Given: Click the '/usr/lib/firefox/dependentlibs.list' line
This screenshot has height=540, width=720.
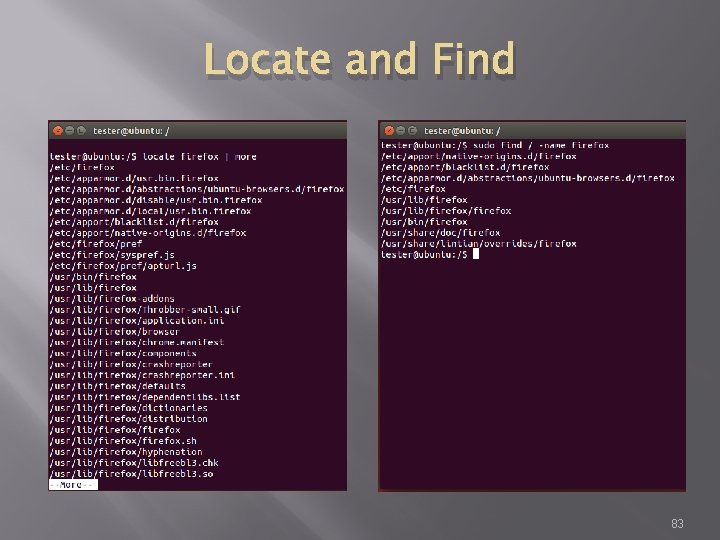Looking at the screenshot, I should click(x=145, y=397).
